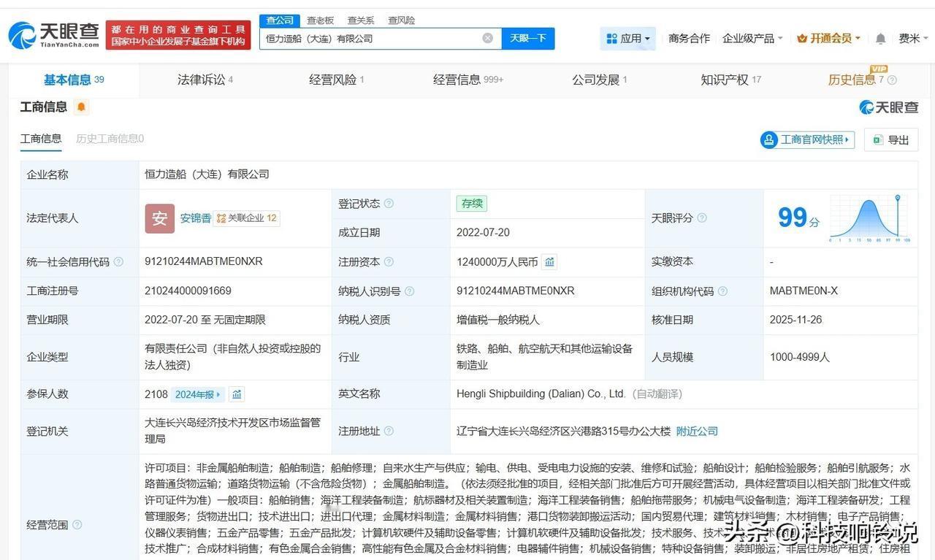This screenshot has height=560, width=935.
Task: Click the chart icon beside 1240000万人民币
Action: (549, 261)
